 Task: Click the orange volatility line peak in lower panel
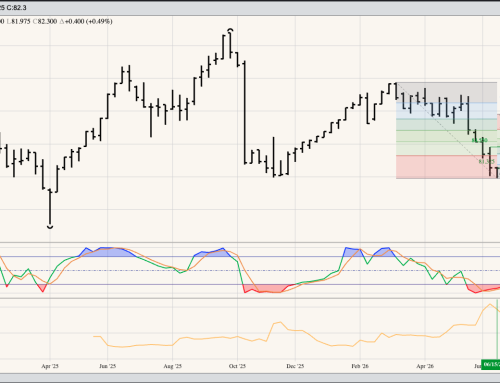pos(490,304)
